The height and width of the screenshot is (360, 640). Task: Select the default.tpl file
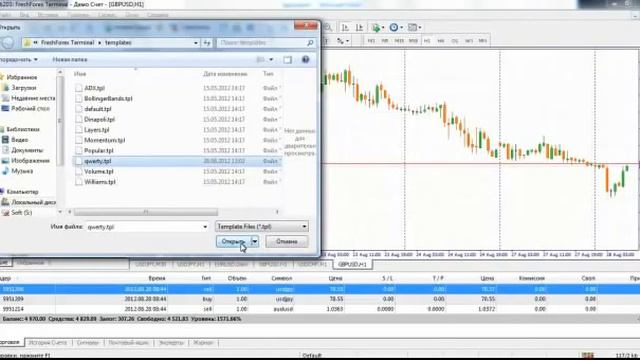[x=98, y=109]
